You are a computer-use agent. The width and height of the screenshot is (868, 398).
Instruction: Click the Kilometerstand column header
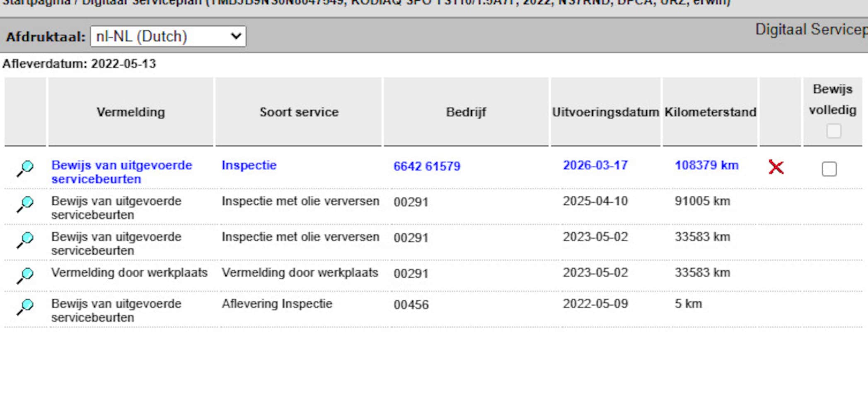pyautogui.click(x=710, y=112)
